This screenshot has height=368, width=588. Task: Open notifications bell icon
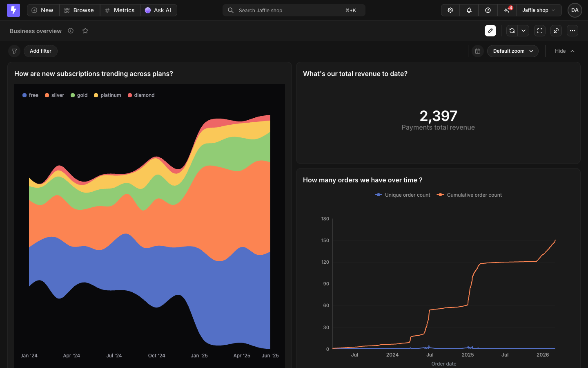469,10
